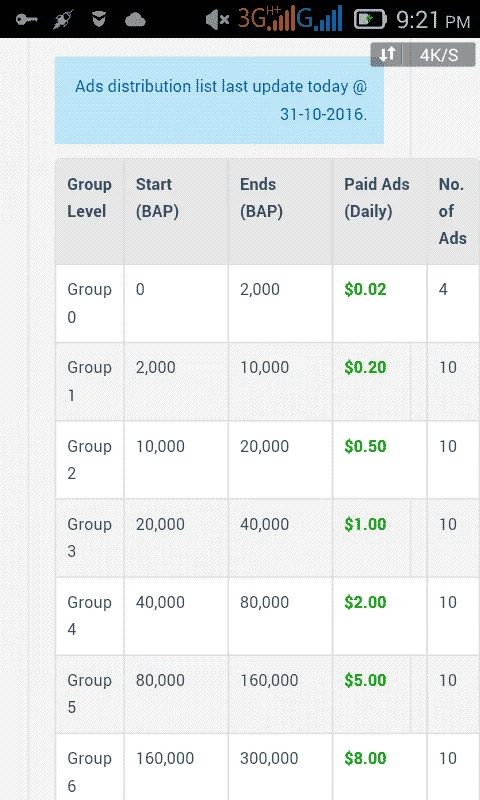
Task: Tap the battery charging icon
Action: coord(370,20)
